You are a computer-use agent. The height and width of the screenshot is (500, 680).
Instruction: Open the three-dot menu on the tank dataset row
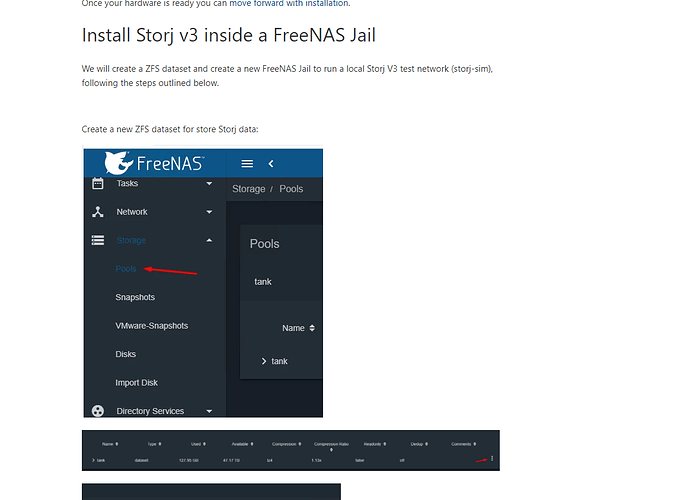pos(492,459)
